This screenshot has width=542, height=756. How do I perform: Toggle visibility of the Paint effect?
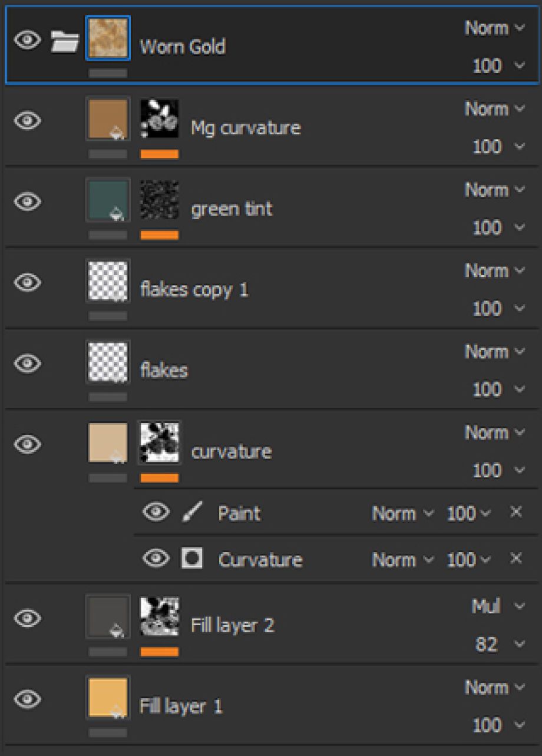(156, 512)
